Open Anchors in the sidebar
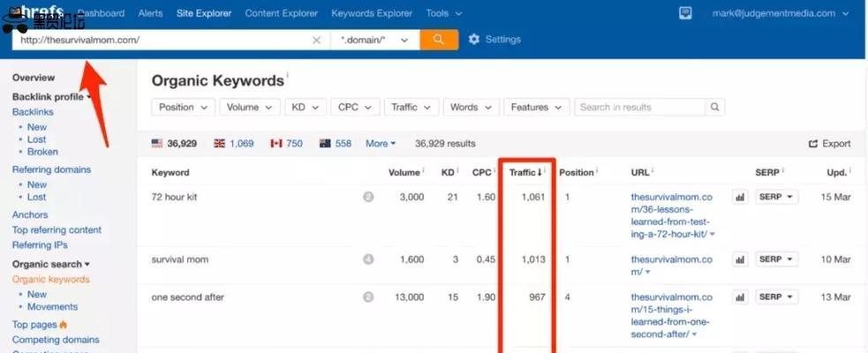Image resolution: width=868 pixels, height=353 pixels. click(30, 214)
